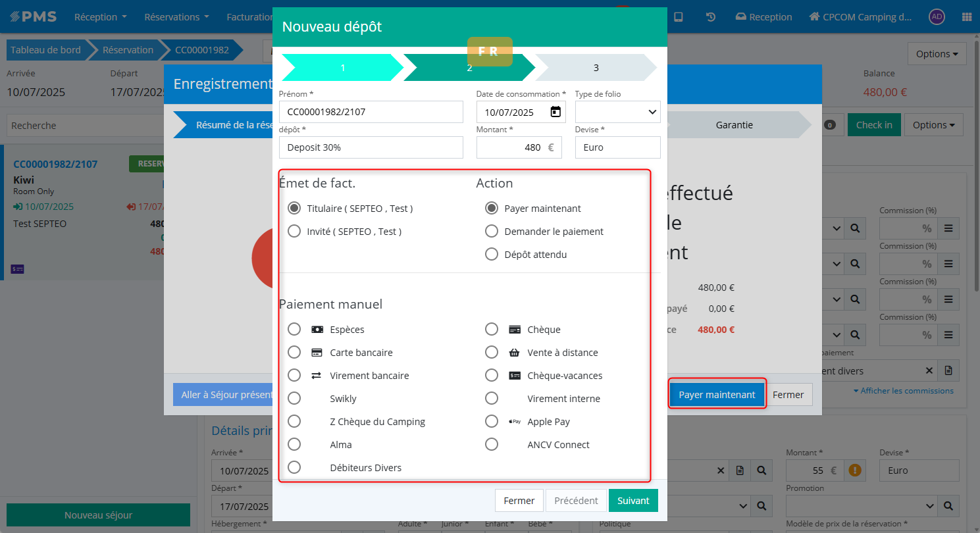Open the AD user avatar menu

937,17
